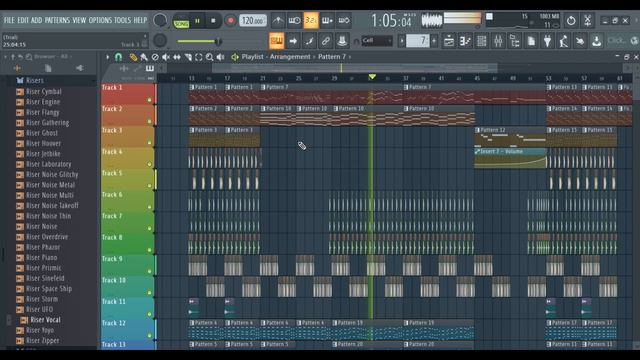Viewport: 640px width, 360px height.
Task: Select the playlist Slice tool
Action: pyautogui.click(x=188, y=57)
